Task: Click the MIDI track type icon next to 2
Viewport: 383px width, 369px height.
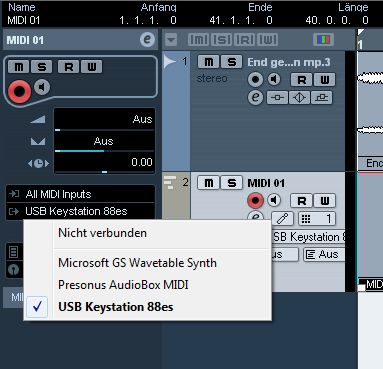Action: click(x=170, y=183)
